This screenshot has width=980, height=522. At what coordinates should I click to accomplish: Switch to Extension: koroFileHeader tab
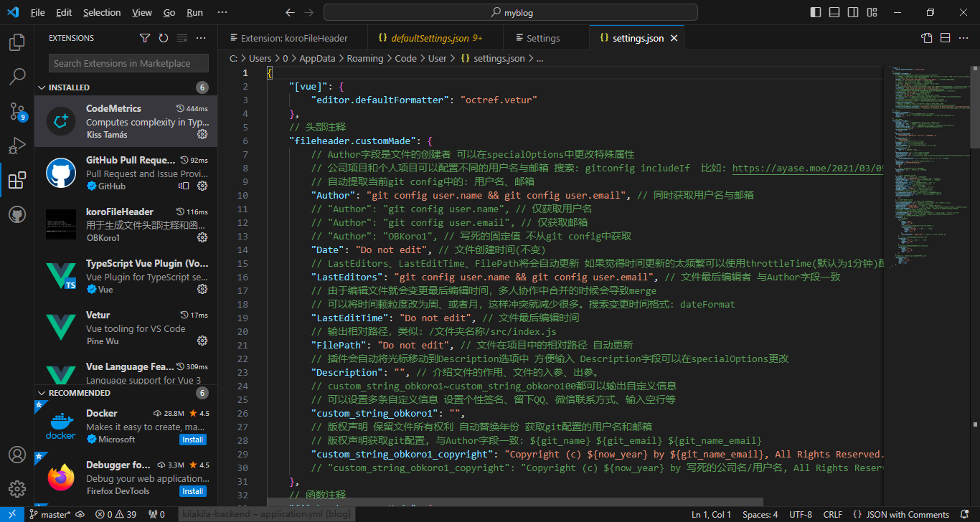click(293, 38)
